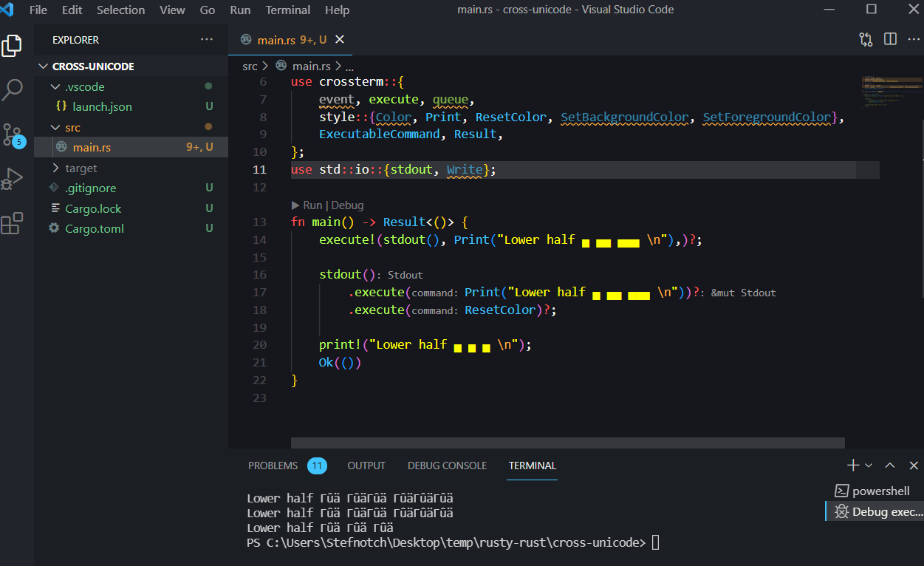Click Ok(()) on line 21

point(340,363)
